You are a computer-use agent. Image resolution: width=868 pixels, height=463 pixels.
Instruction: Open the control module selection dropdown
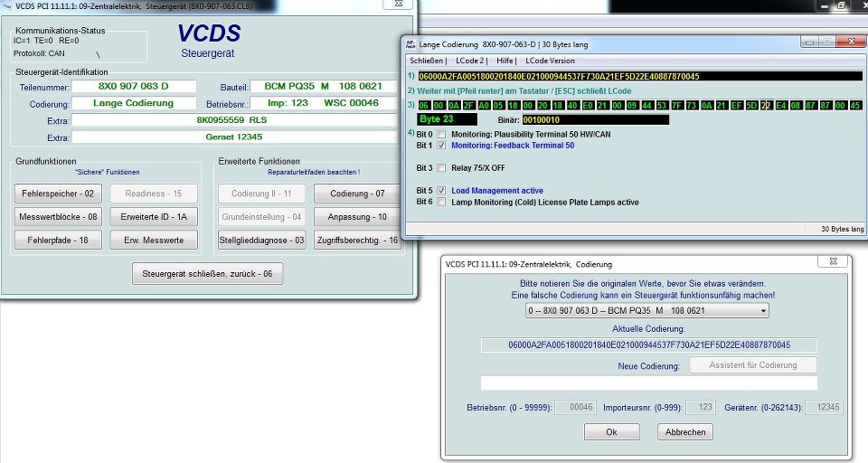(x=646, y=311)
